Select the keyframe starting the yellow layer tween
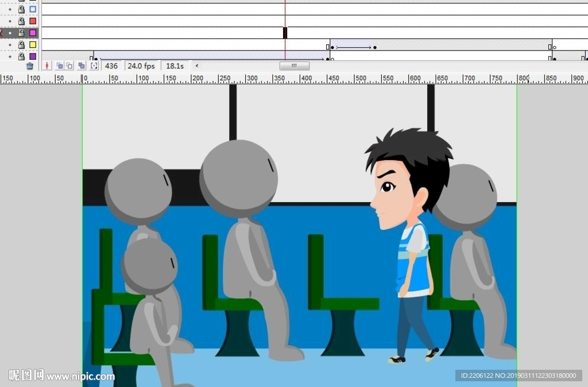588x387 pixels. click(x=332, y=47)
